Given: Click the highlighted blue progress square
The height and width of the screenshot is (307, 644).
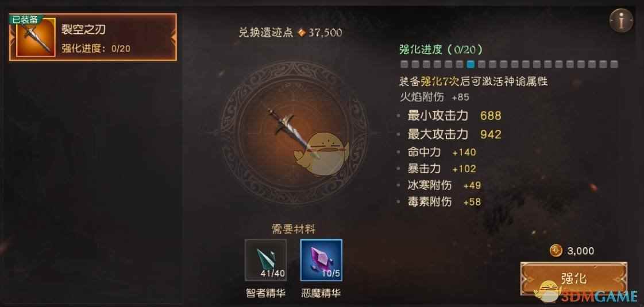Looking at the screenshot, I should [471, 64].
